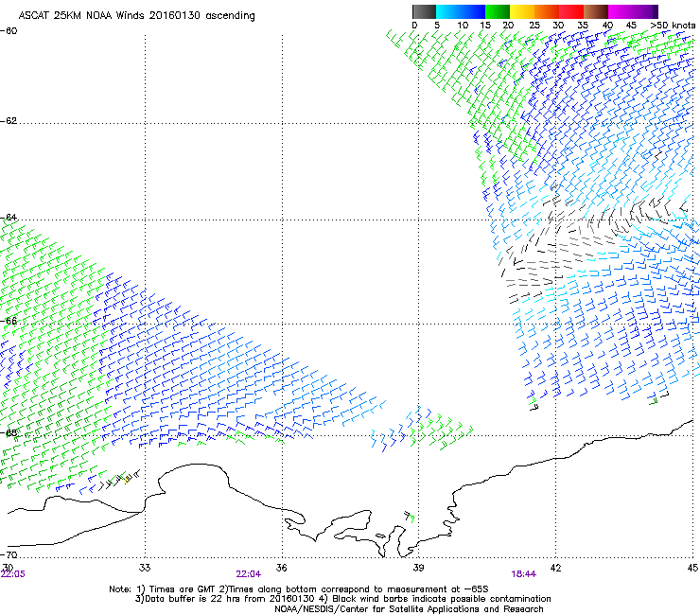Click the latitude label '-70'

tap(9, 554)
